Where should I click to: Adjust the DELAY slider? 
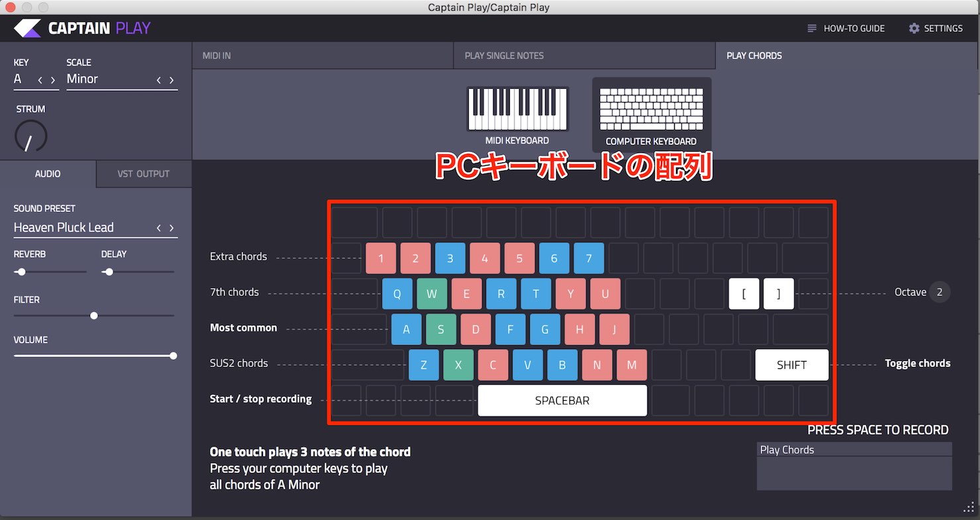138,272
